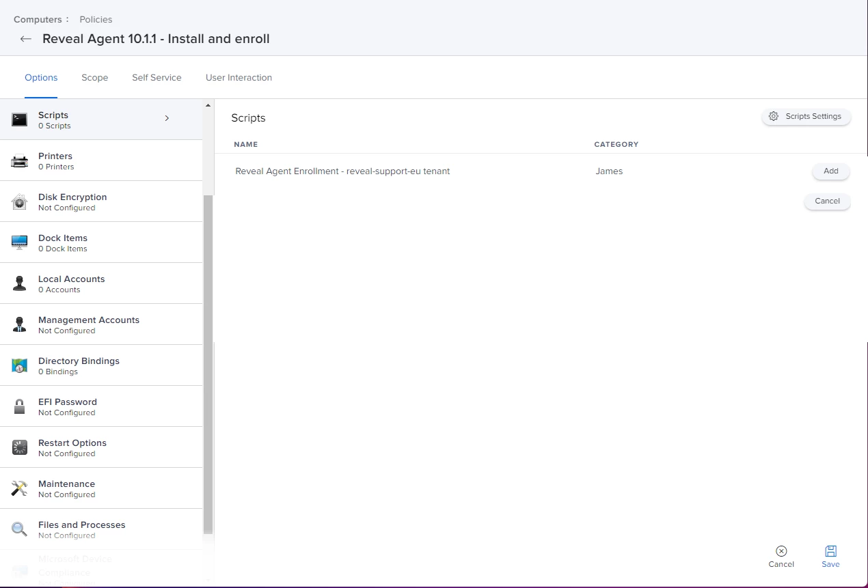Image resolution: width=868 pixels, height=588 pixels.
Task: Click script name 'Reveal Agent Enrollment - reveal-support-eu tenant'
Action: pyautogui.click(x=342, y=171)
